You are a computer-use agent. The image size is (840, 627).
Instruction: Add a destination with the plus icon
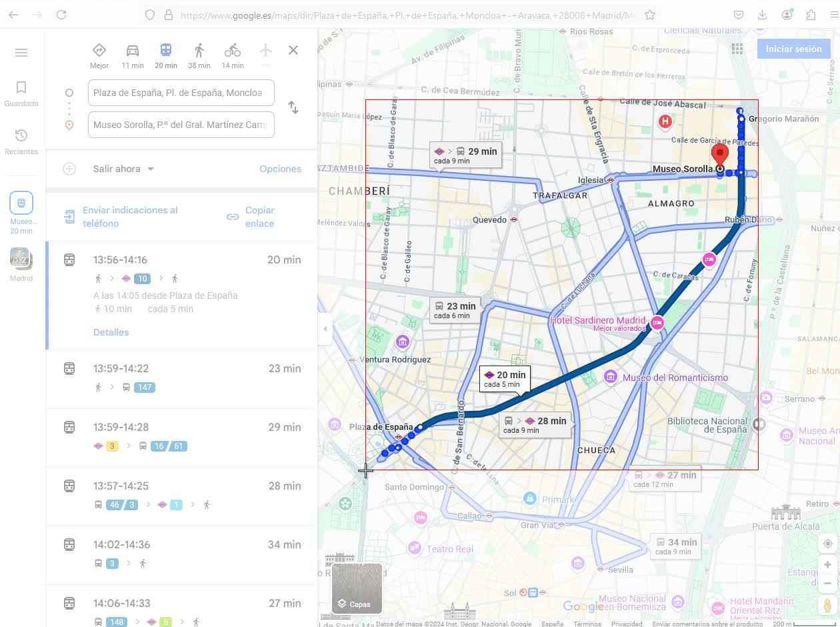[x=69, y=169]
